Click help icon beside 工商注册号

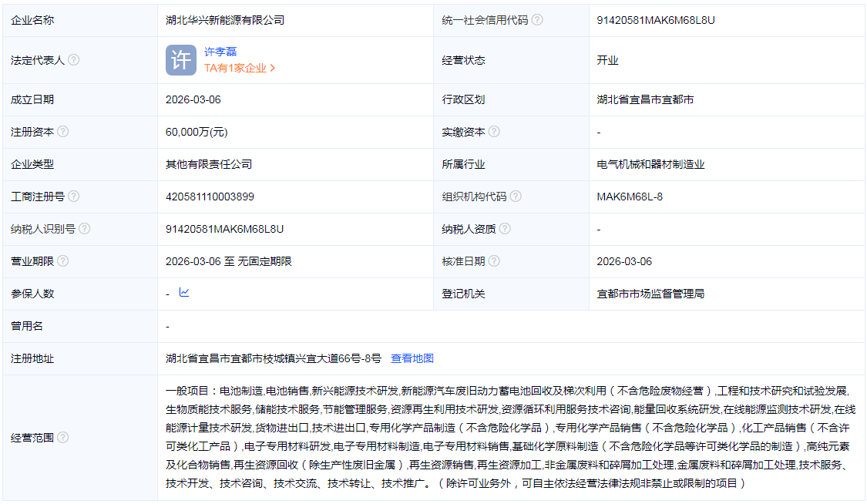(x=73, y=197)
